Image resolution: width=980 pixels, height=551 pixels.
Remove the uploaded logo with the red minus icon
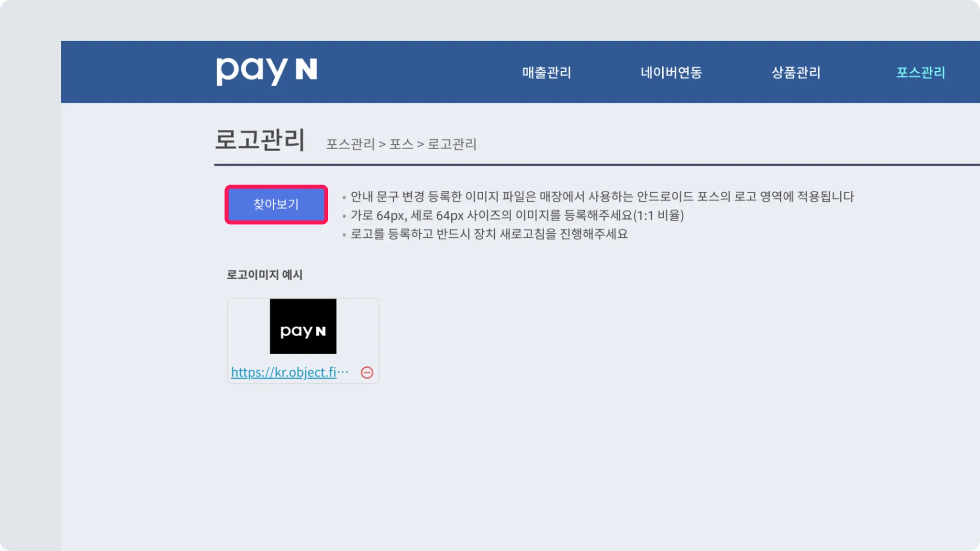tap(367, 373)
